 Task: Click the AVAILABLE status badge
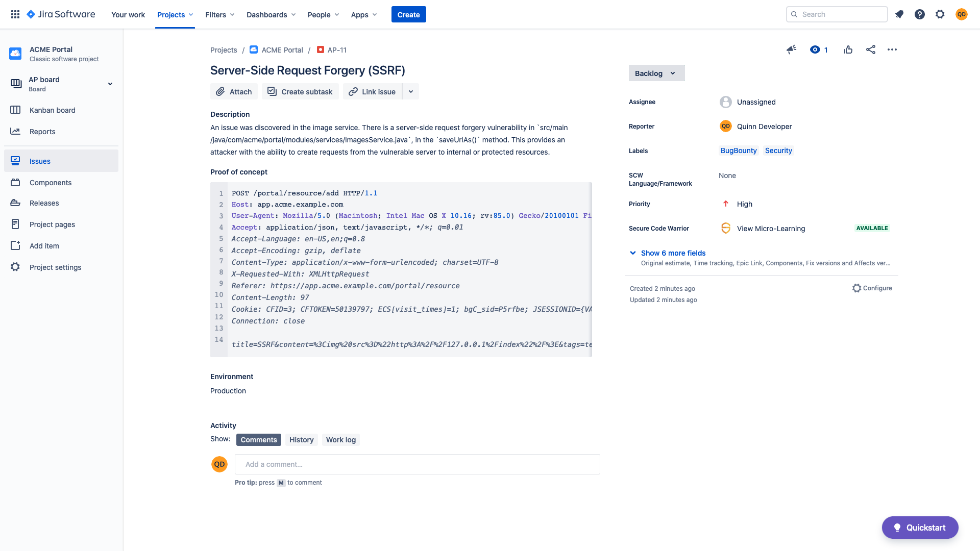coord(872,228)
